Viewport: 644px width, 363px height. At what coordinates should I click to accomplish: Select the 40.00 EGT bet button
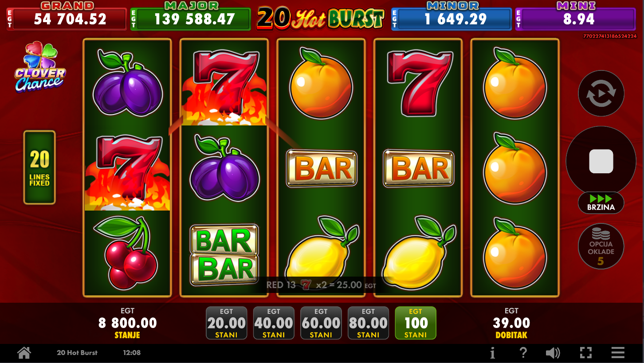pyautogui.click(x=274, y=323)
